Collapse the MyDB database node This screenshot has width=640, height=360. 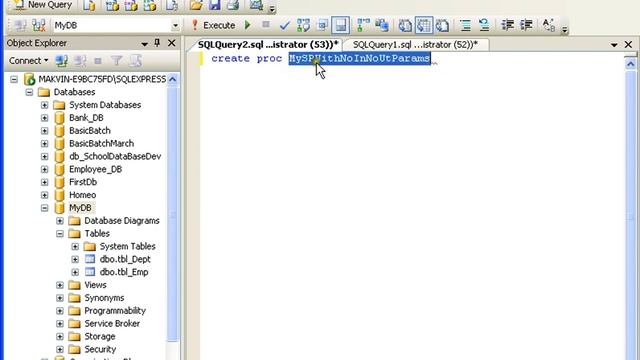(x=44, y=208)
